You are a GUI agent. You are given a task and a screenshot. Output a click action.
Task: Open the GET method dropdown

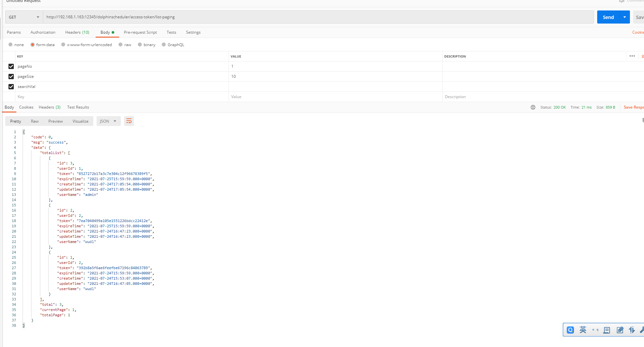[x=23, y=17]
